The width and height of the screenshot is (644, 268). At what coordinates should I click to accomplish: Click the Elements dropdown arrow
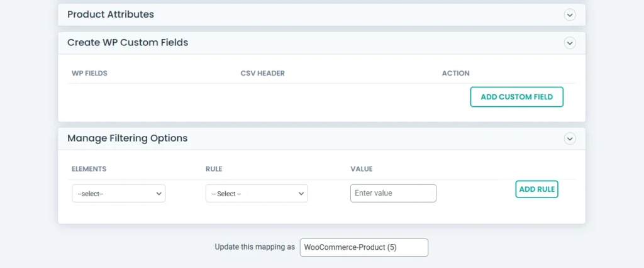[158, 194]
